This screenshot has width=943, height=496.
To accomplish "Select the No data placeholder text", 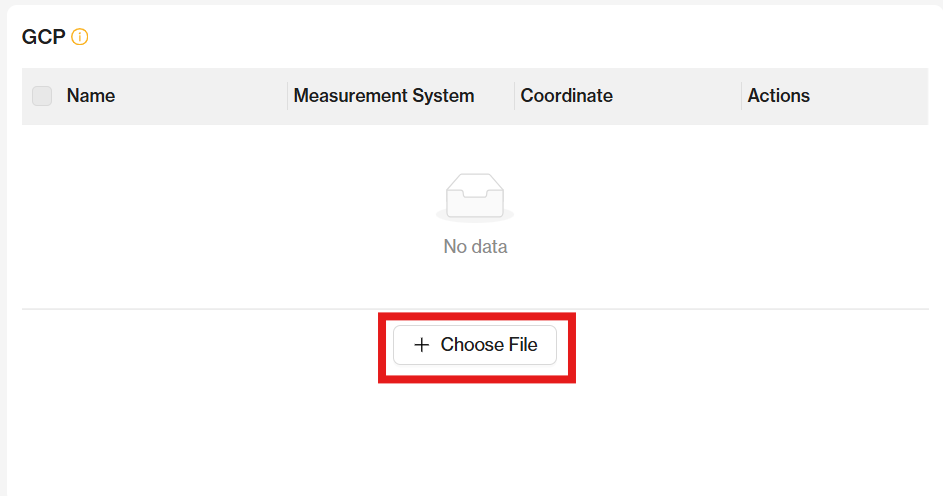I will pyautogui.click(x=475, y=246).
